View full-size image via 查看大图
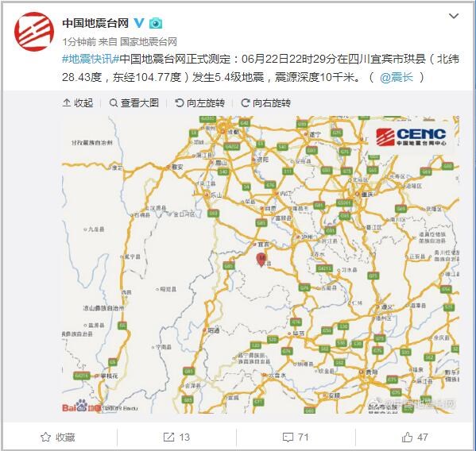Viewport: 476px width, 451px height. [134, 103]
